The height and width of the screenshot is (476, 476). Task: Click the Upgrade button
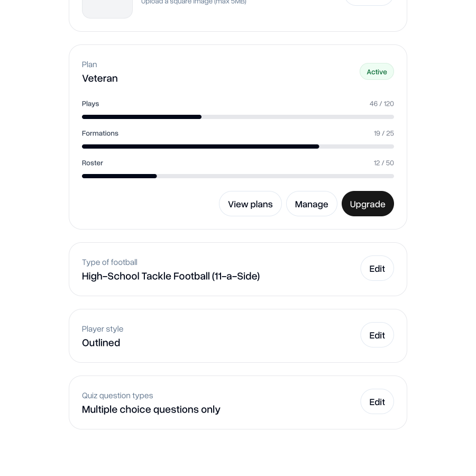pos(368,204)
